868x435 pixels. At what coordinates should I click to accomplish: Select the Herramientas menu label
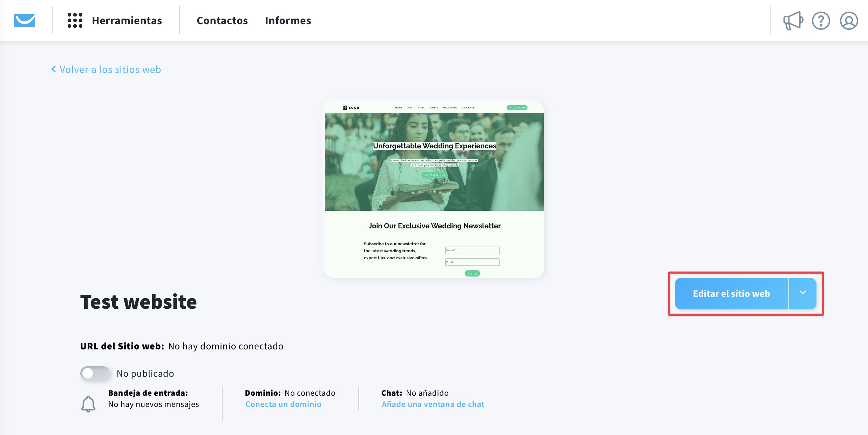click(x=127, y=21)
